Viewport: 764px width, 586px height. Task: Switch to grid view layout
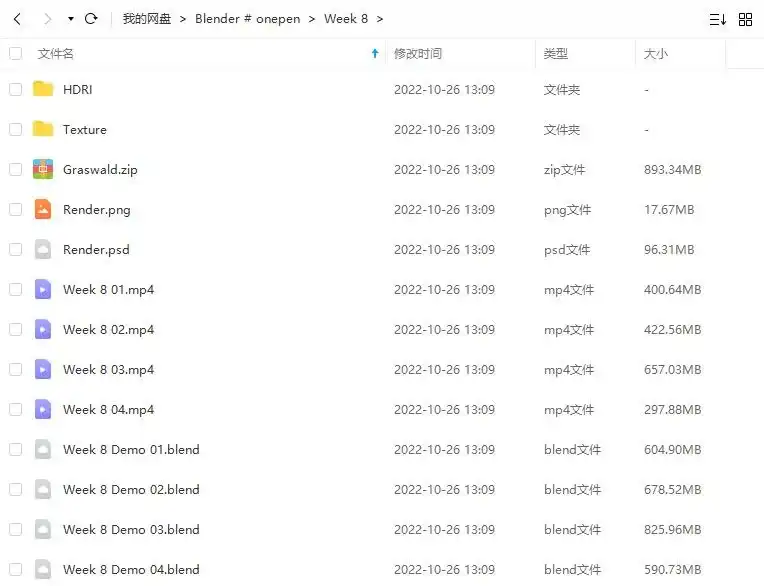[x=745, y=19]
